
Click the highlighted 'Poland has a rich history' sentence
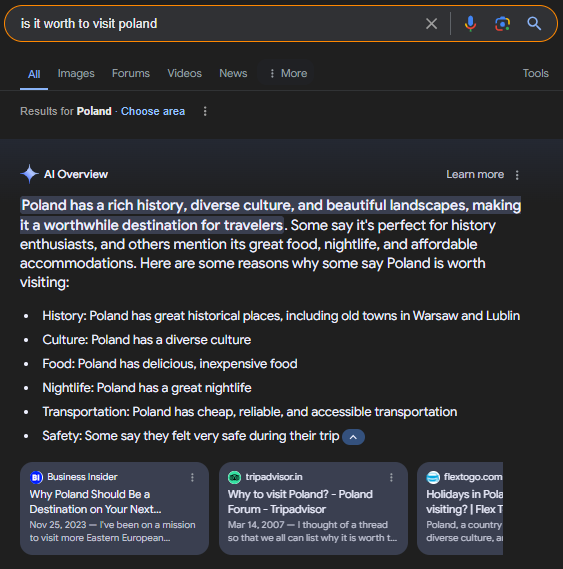[270, 215]
